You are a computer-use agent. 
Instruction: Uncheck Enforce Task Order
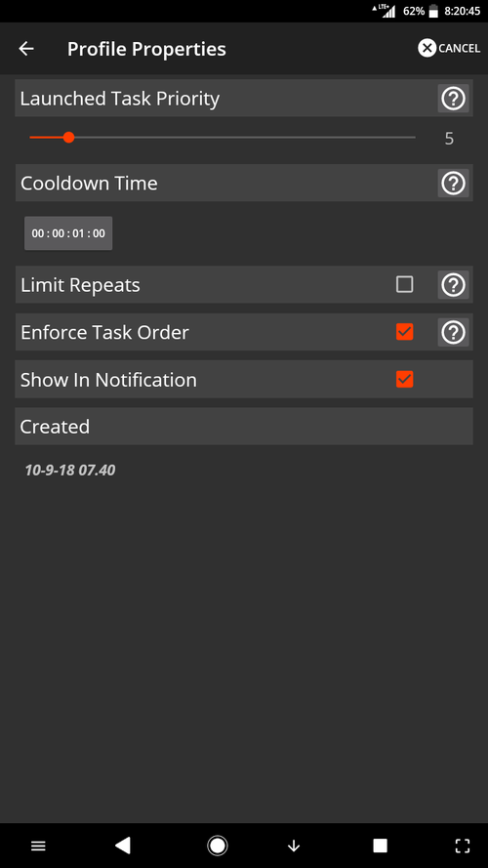coord(404,332)
